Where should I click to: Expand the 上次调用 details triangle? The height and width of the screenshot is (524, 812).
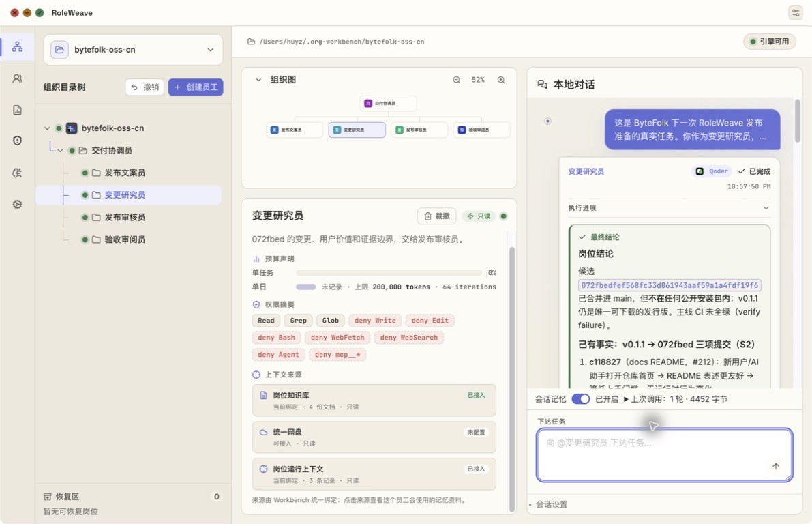click(x=626, y=399)
